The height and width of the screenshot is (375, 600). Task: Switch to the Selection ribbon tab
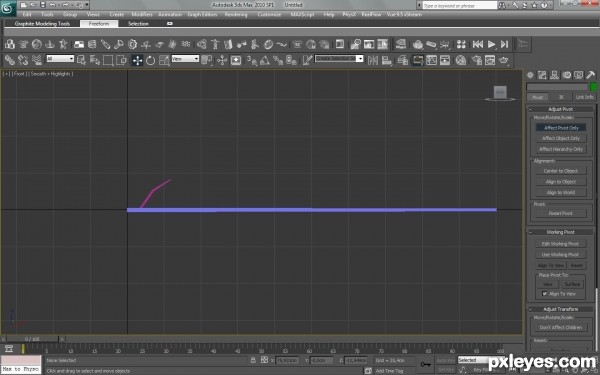138,24
